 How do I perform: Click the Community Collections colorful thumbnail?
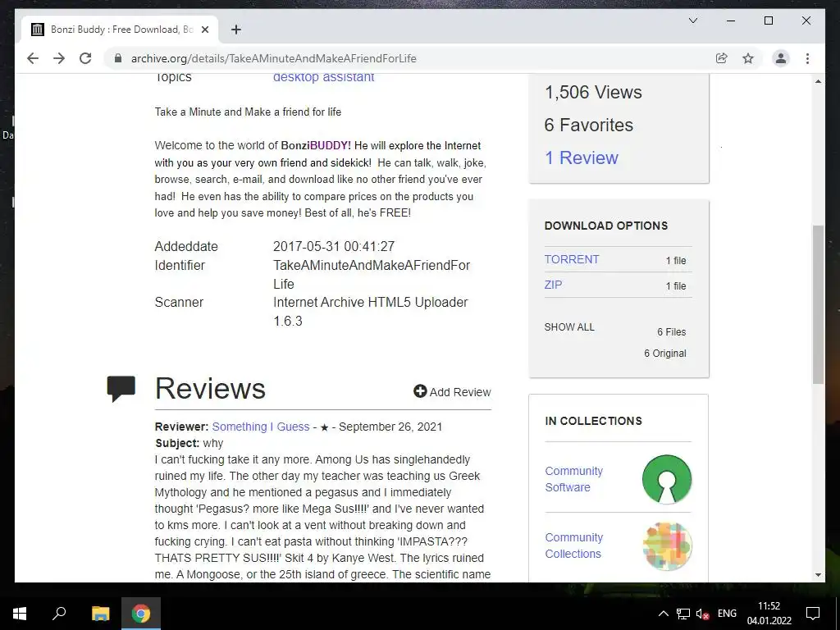click(x=667, y=546)
